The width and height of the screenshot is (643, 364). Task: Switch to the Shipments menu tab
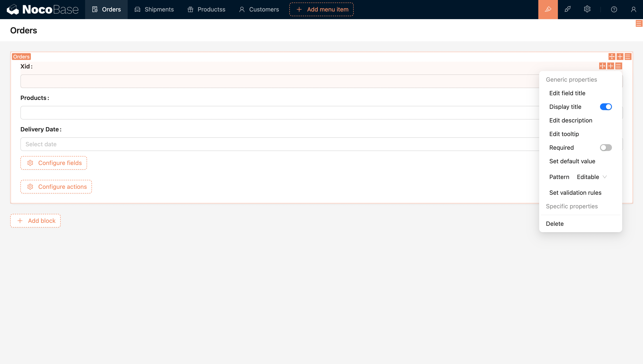[x=154, y=10]
